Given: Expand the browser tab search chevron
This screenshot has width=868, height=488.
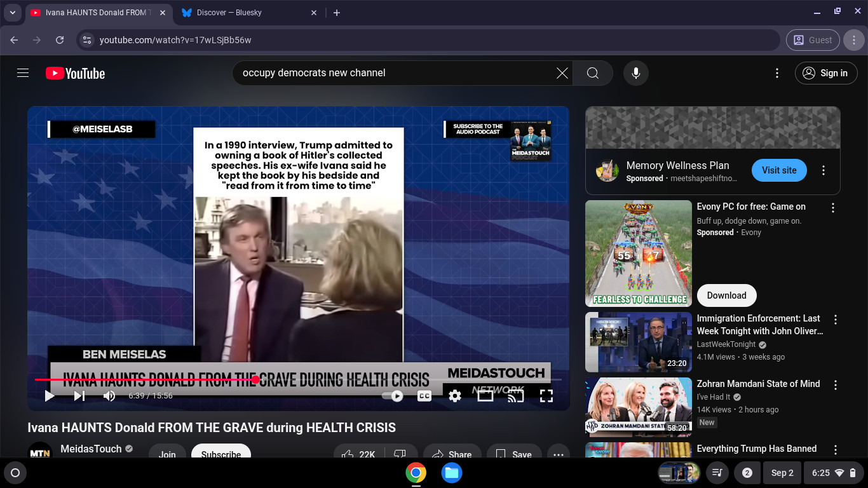Looking at the screenshot, I should [x=12, y=12].
